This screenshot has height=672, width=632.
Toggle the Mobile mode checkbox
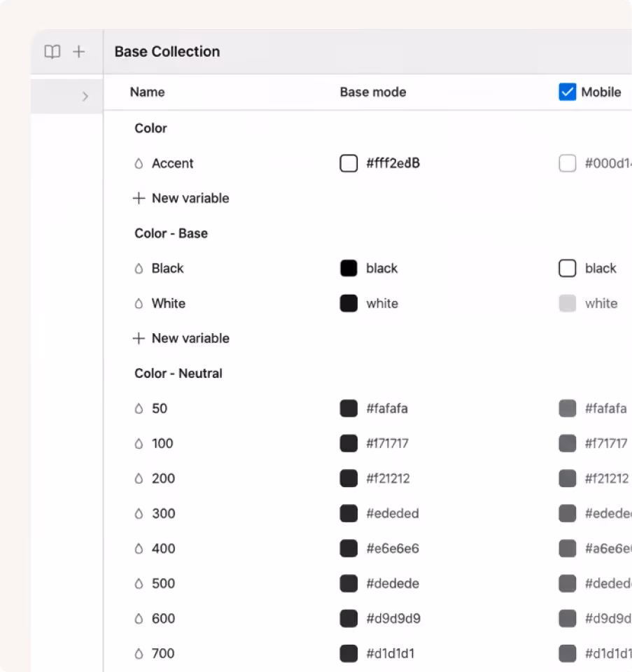(x=568, y=92)
